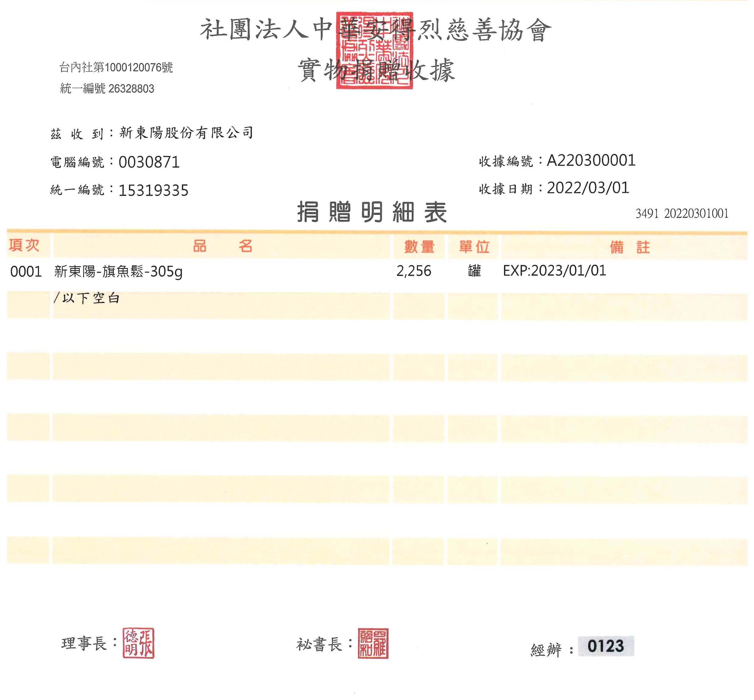Click the remark EXP:2023/01/01
The width and height of the screenshot is (754, 700).
[x=554, y=271]
